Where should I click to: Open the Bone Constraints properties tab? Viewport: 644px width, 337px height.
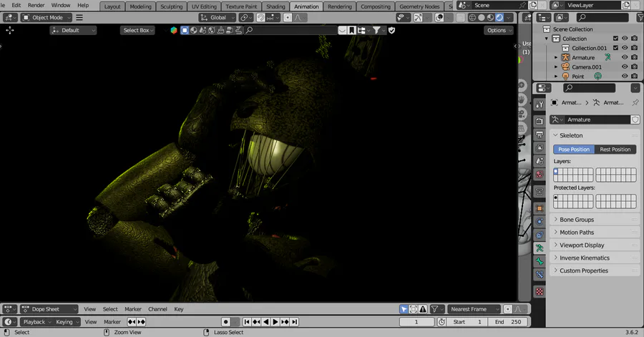[540, 275]
